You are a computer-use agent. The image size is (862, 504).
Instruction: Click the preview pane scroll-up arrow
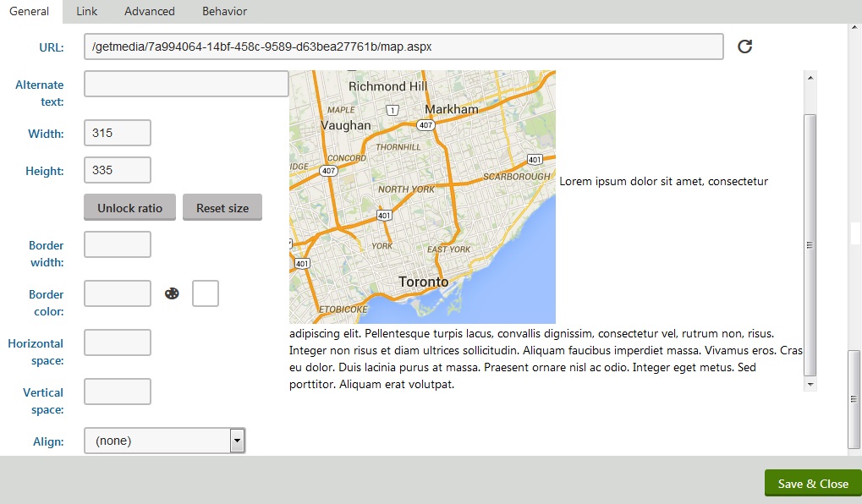click(x=810, y=78)
